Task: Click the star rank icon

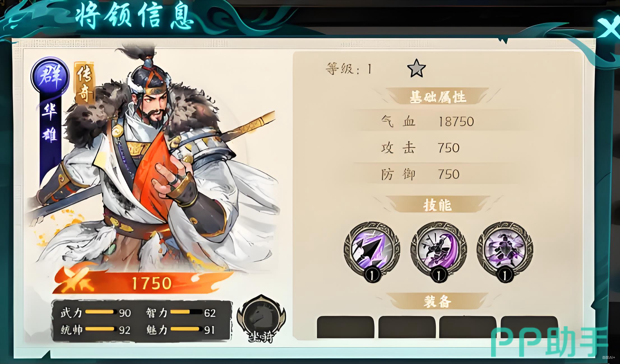Action: tap(416, 68)
